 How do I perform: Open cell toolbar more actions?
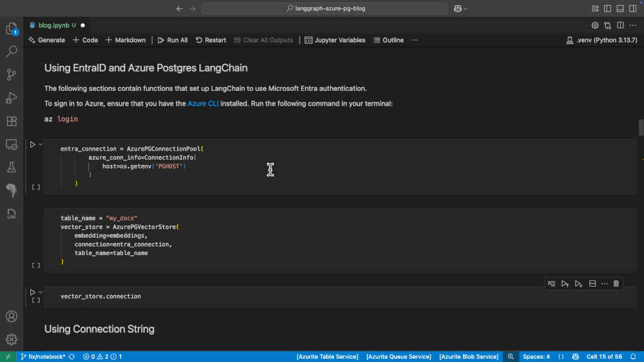pyautogui.click(x=604, y=283)
